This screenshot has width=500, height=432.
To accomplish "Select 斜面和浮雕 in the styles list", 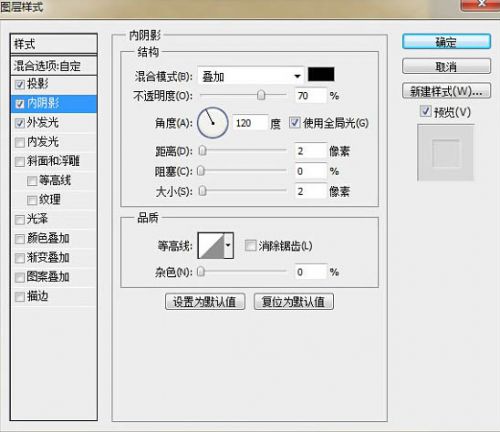I will (53, 161).
